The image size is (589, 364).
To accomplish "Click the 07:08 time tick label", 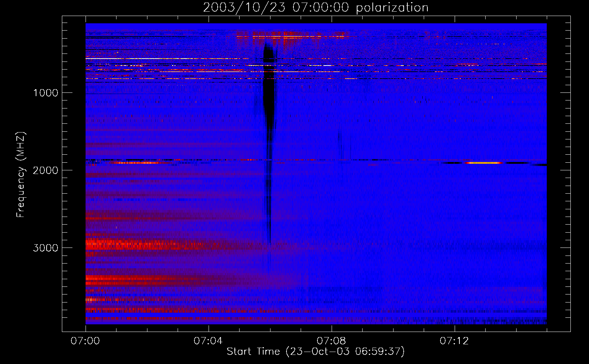I will click(331, 341).
